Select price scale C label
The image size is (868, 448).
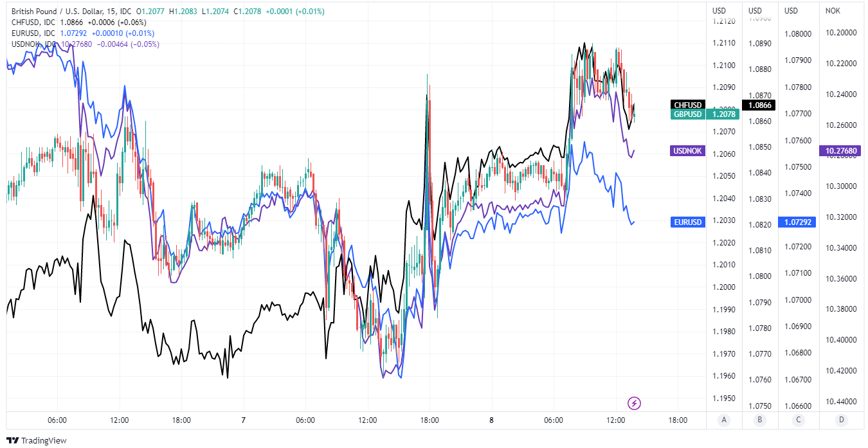(x=797, y=420)
